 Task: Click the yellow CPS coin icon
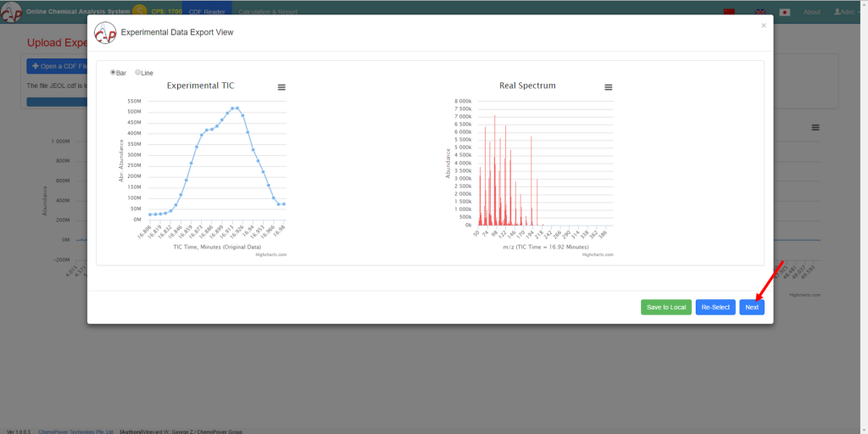[x=140, y=12]
